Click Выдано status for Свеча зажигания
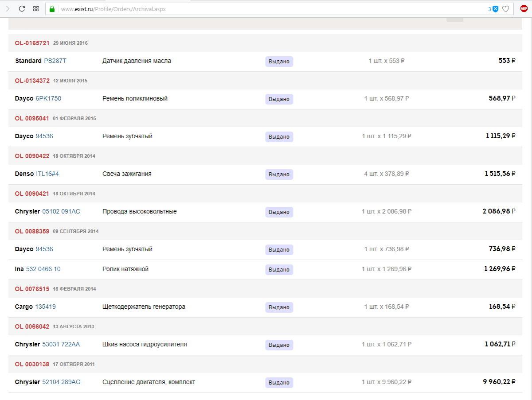This screenshot has height=400, width=532. pos(279,175)
